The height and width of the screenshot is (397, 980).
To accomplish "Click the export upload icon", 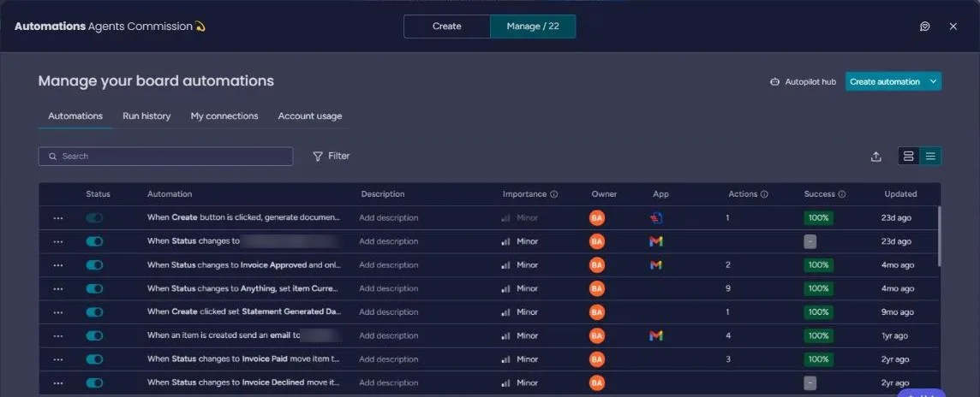I will (x=876, y=157).
